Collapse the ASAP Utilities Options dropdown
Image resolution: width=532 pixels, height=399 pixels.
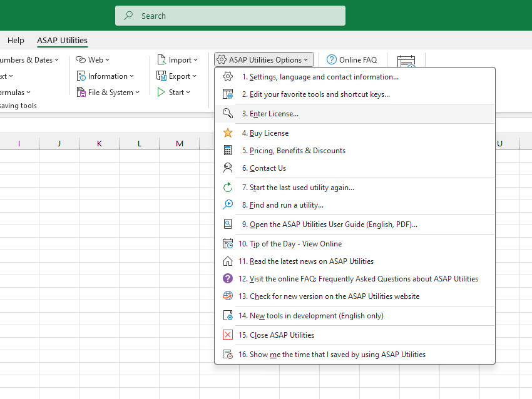[x=264, y=59]
